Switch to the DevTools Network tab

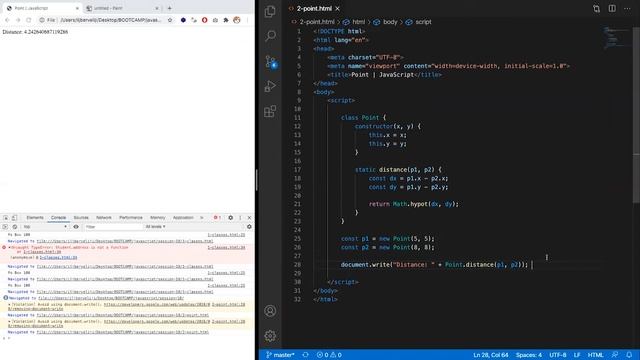point(104,218)
